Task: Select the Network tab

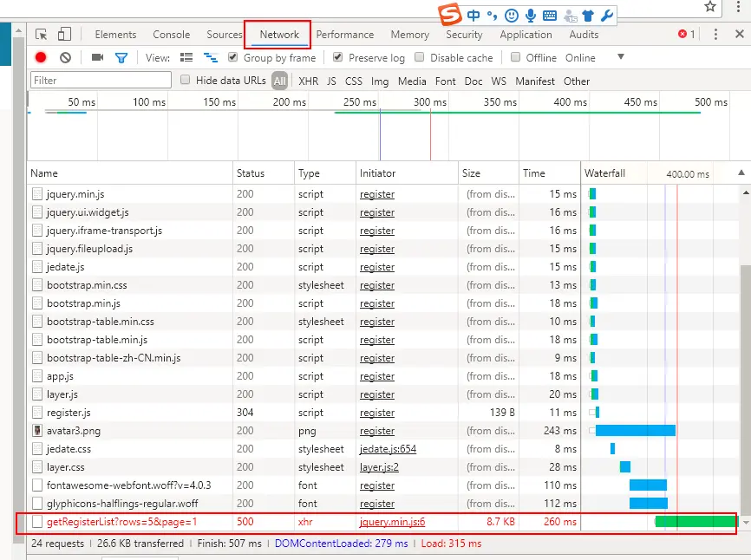Action: coord(279,35)
